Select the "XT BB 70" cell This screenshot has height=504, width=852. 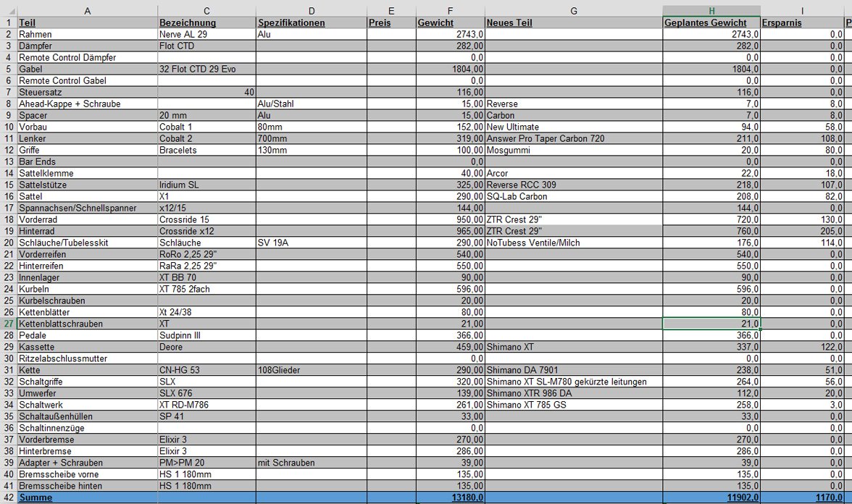pyautogui.click(x=206, y=277)
